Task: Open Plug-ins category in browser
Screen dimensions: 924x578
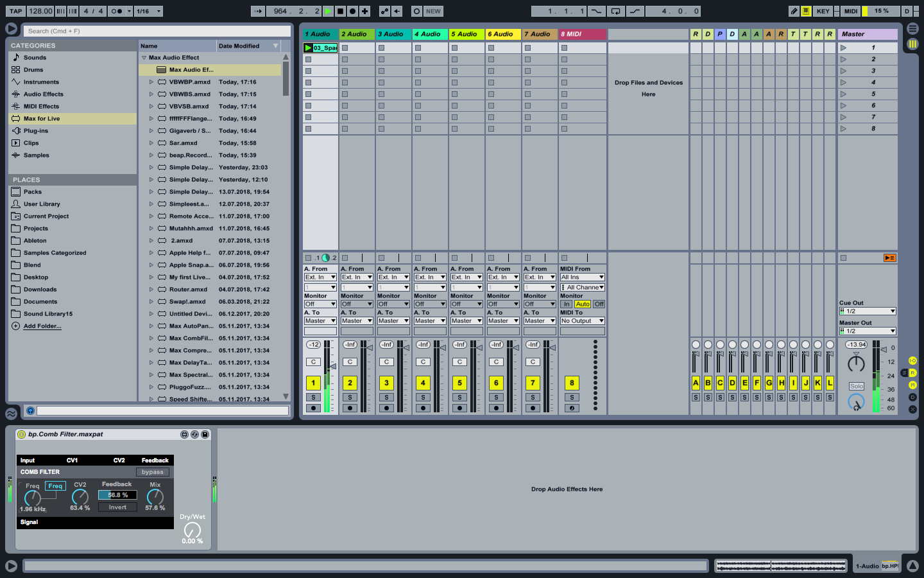Action: [35, 131]
